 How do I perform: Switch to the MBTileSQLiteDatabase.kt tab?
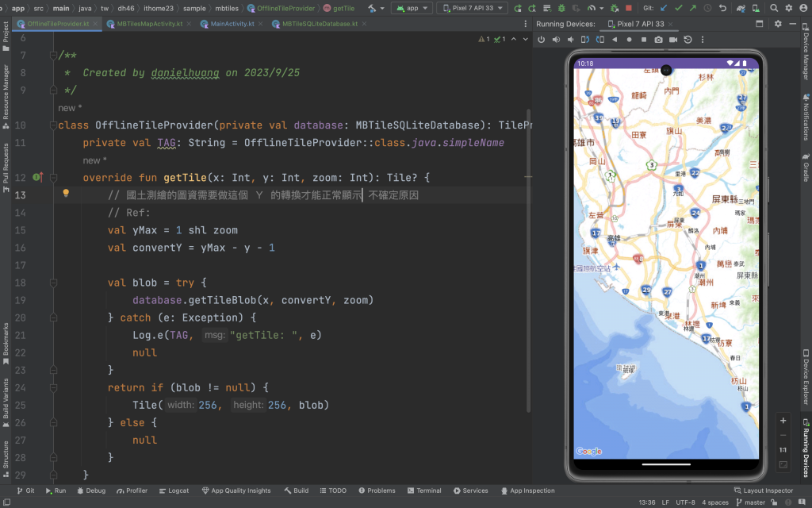[x=320, y=24]
